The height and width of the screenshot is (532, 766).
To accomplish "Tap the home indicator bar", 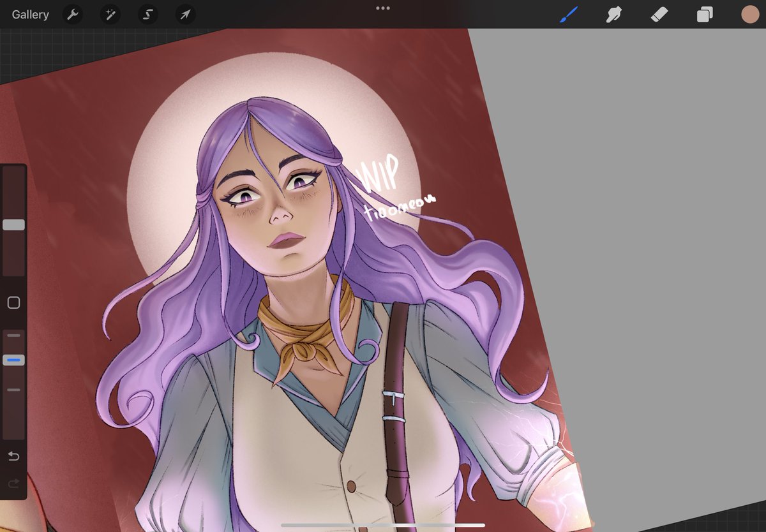I will [383, 525].
